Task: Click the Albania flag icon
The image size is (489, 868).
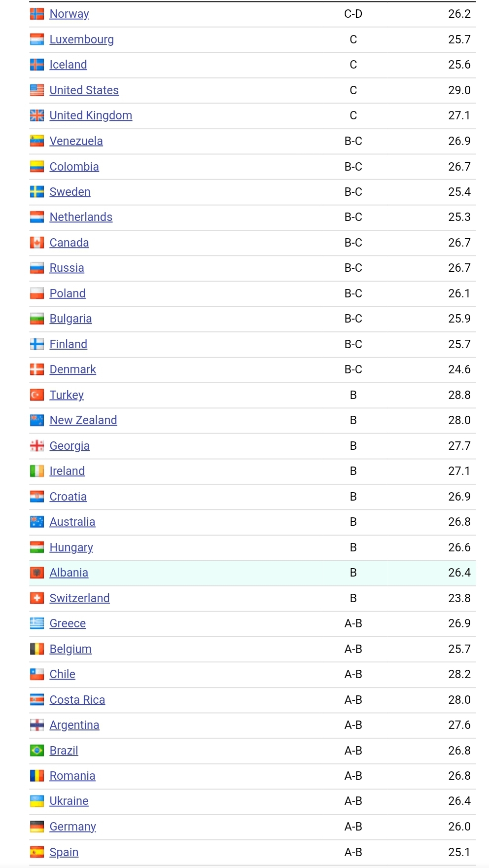Action: click(x=37, y=573)
